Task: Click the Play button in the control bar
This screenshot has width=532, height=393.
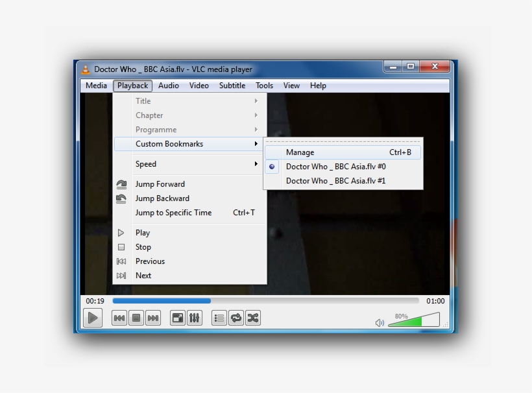Action: click(x=93, y=318)
